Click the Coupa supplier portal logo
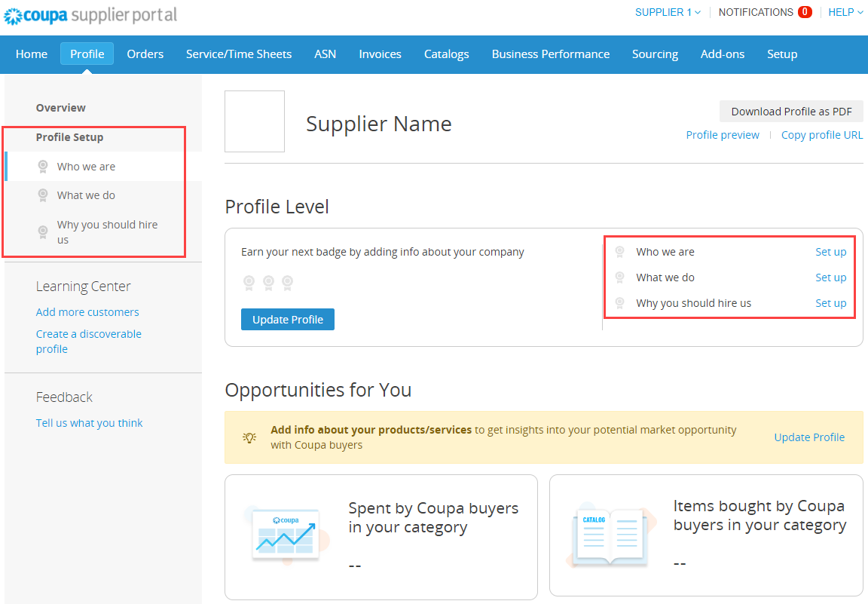Image resolution: width=868 pixels, height=604 pixels. coord(90,15)
